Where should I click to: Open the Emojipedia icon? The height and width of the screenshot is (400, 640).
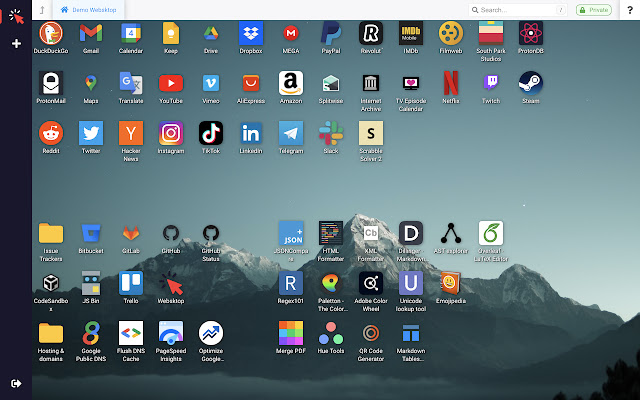coord(451,283)
